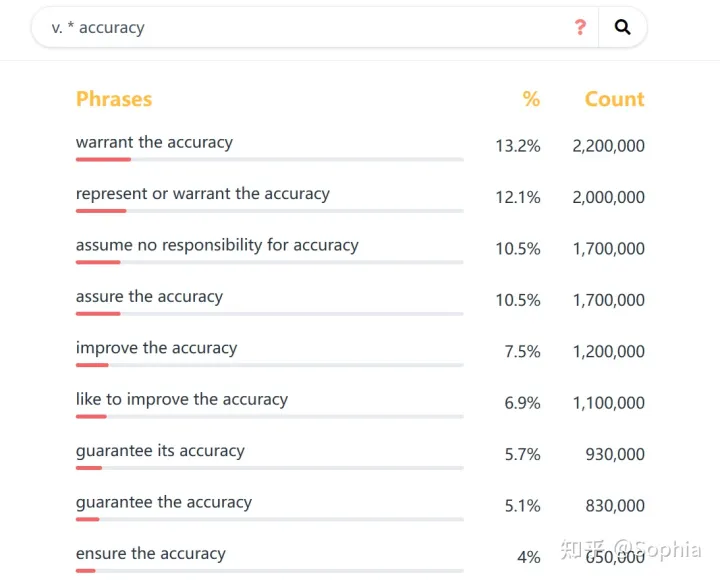Open the 'guarantee the accuracy' phrase

[163, 502]
